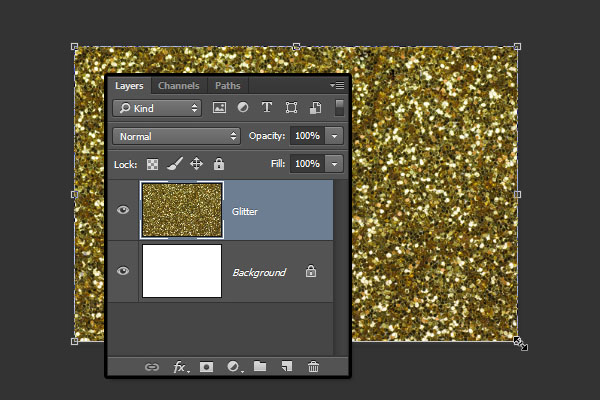Screen dimensions: 600x400
Task: Open the Kind filter dropdown
Action: click(155, 108)
